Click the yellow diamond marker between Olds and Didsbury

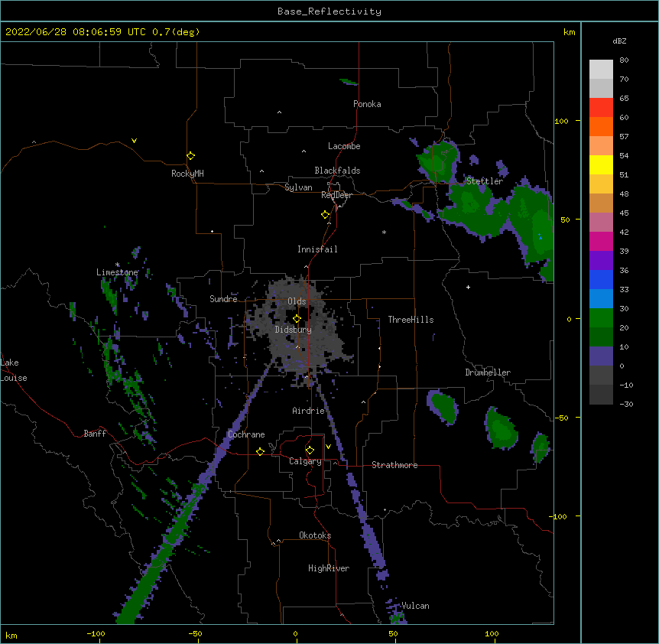(297, 319)
